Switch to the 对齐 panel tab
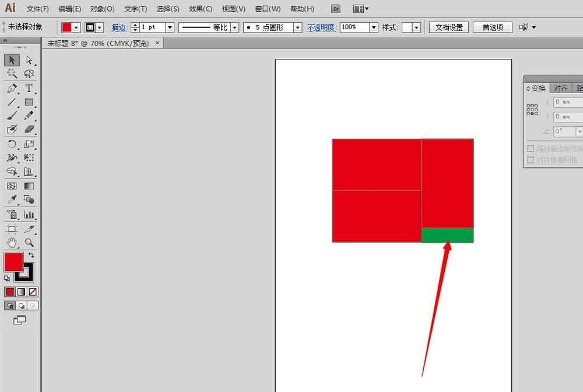 coord(560,88)
